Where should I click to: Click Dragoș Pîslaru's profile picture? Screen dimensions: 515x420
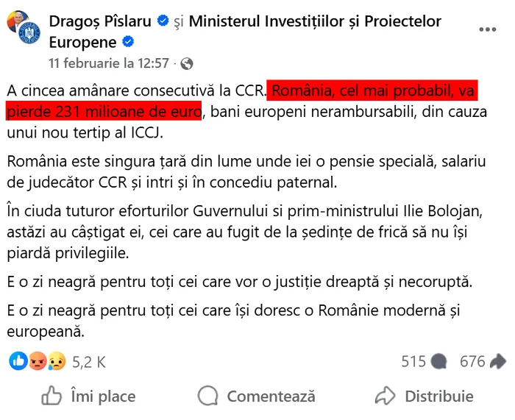click(13, 21)
